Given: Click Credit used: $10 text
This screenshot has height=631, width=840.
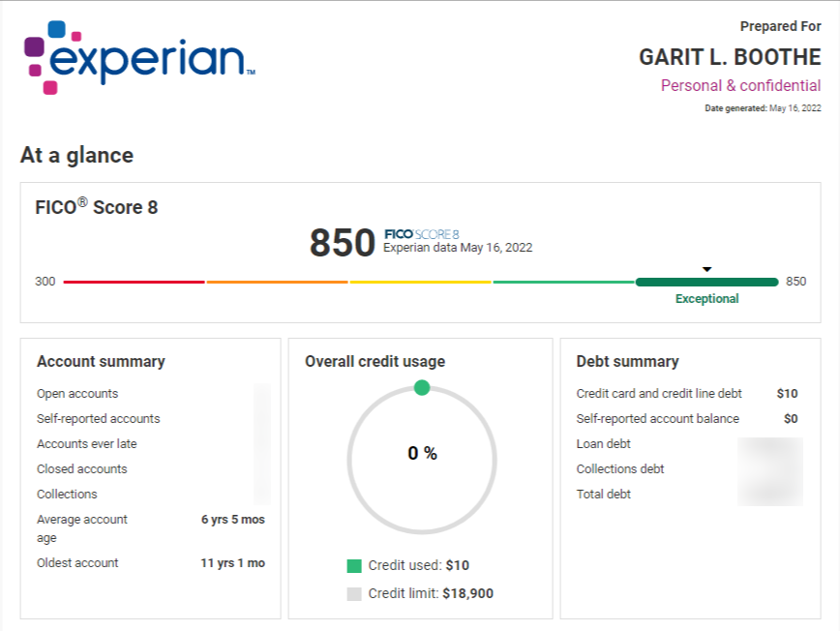Looking at the screenshot, I should coord(418,565).
